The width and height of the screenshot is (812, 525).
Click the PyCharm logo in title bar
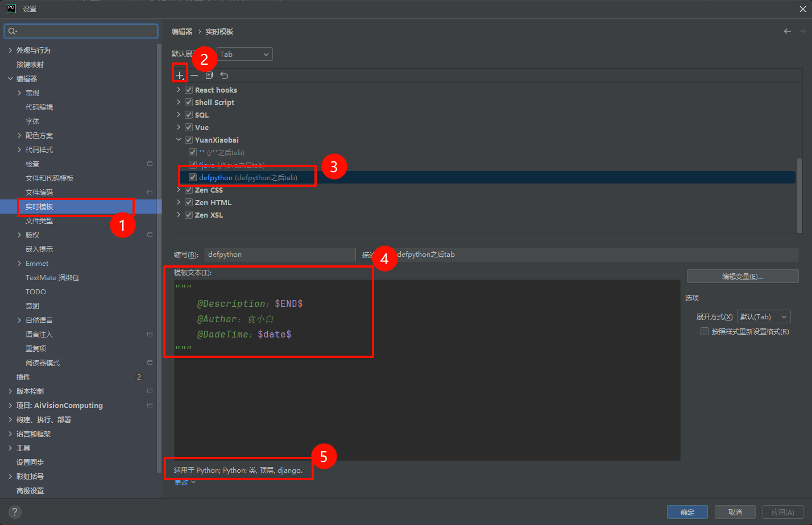point(11,9)
